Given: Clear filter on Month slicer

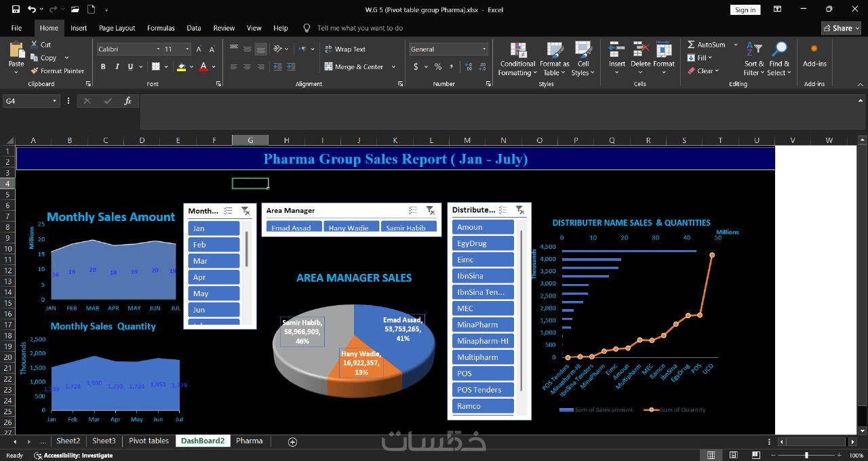Looking at the screenshot, I should (245, 211).
